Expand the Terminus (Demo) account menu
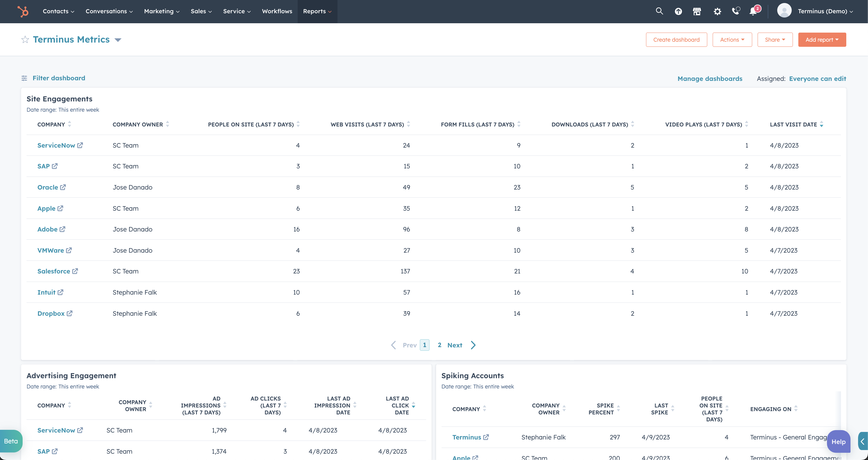 (825, 11)
